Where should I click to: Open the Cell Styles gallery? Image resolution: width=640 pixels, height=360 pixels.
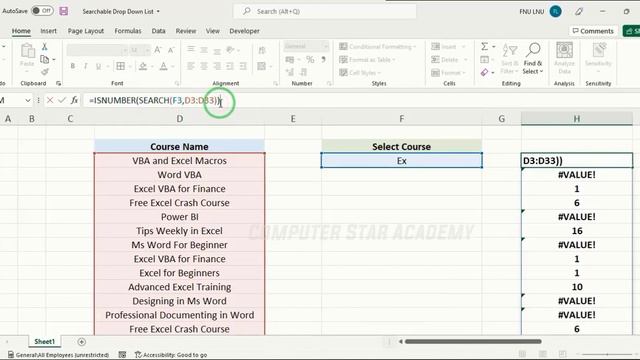point(360,73)
